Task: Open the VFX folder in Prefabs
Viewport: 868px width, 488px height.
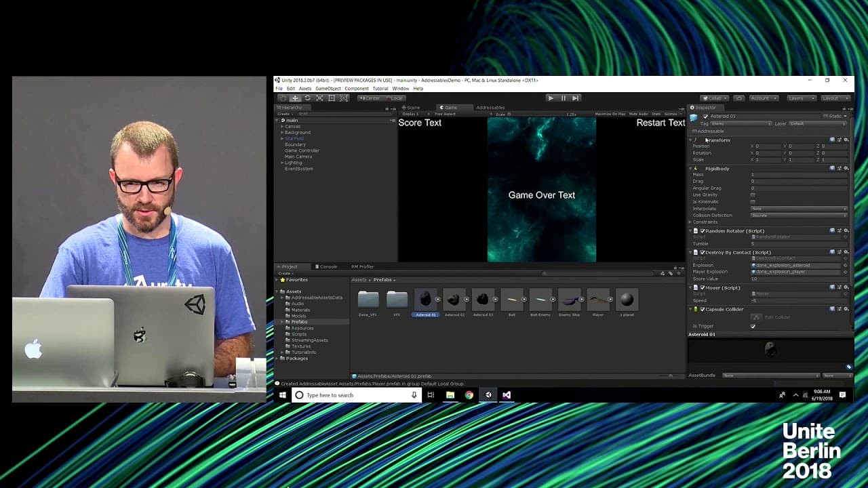Action: (397, 300)
